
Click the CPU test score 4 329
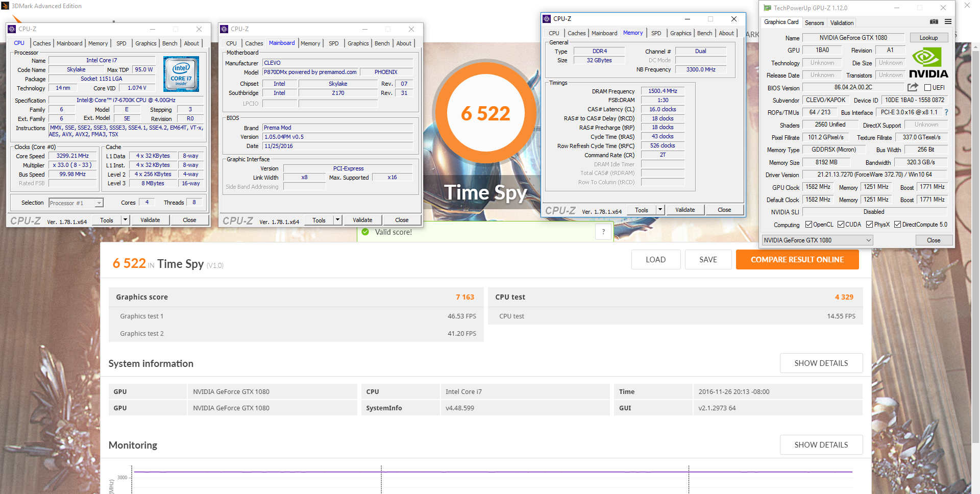click(844, 297)
